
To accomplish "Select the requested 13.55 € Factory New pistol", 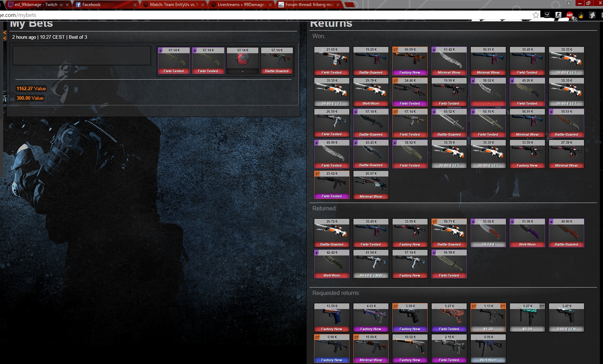I will (332, 317).
